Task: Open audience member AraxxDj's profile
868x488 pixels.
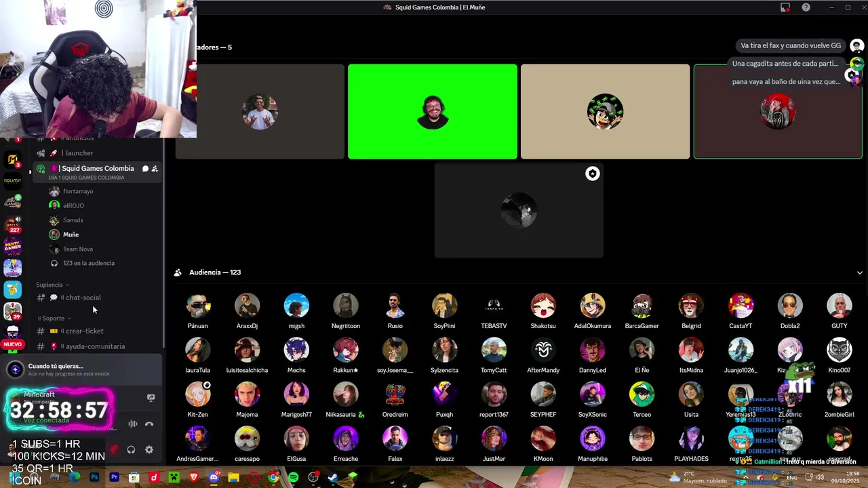Action: pyautogui.click(x=247, y=311)
